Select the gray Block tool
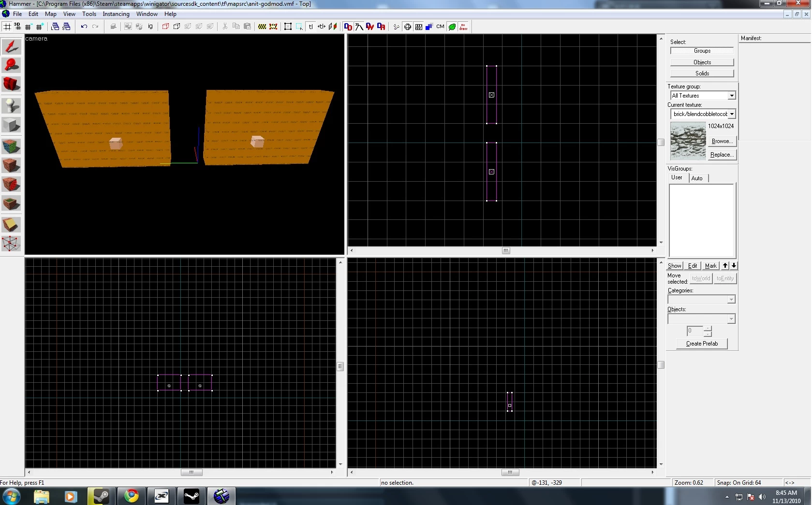Screen dimensions: 812x505 tap(11, 125)
